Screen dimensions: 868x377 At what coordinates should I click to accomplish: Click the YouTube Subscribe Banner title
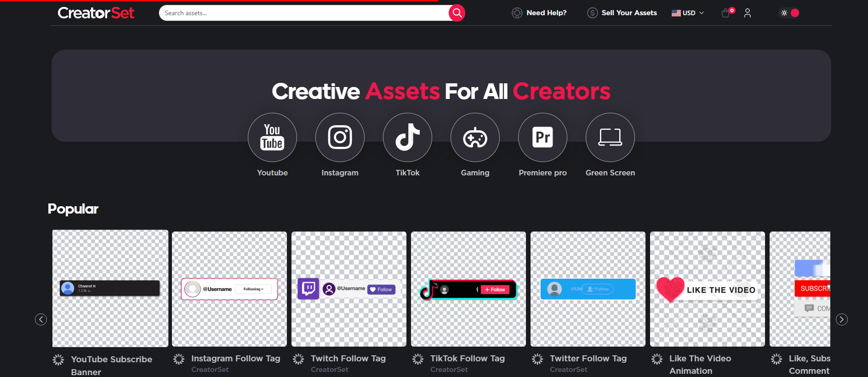111,365
